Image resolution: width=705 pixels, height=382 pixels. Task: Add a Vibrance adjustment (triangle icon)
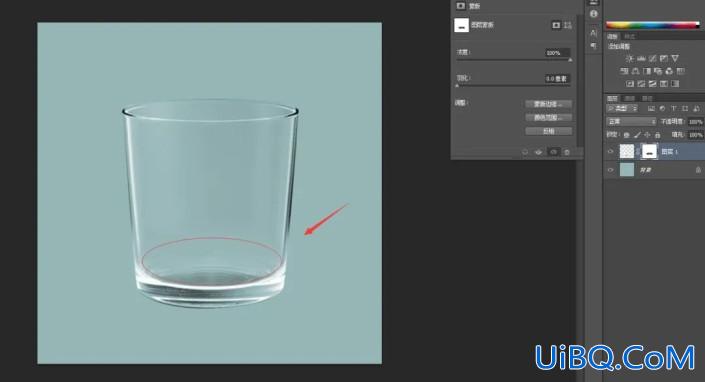675,58
